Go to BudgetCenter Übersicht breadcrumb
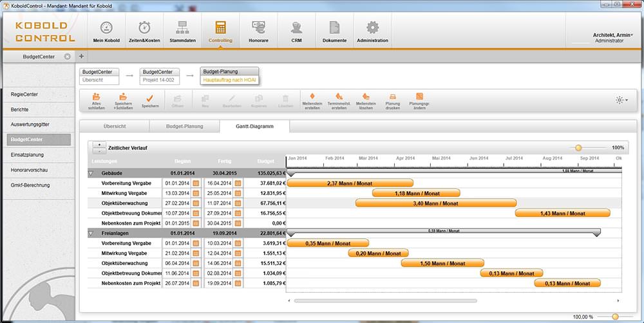The image size is (644, 323). [x=99, y=77]
